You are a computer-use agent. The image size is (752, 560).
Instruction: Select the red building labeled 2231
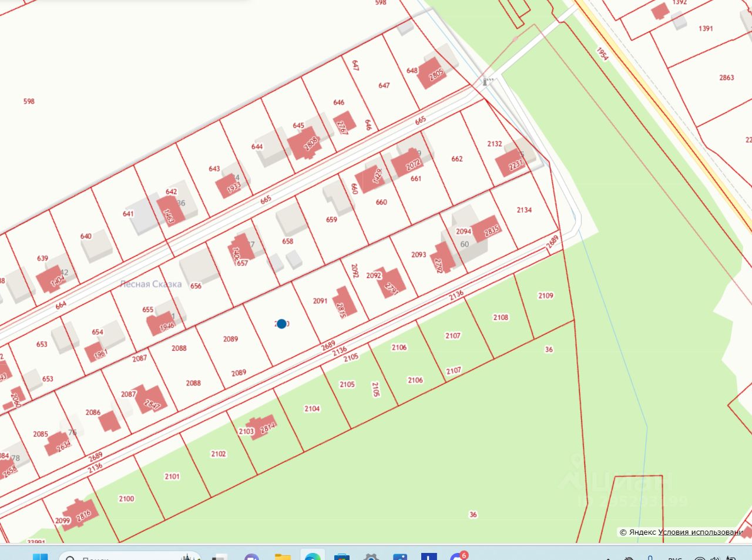[x=511, y=163]
